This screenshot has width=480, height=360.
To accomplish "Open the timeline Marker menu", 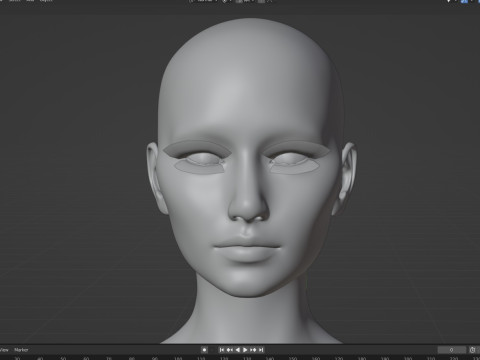I will click(21, 350).
